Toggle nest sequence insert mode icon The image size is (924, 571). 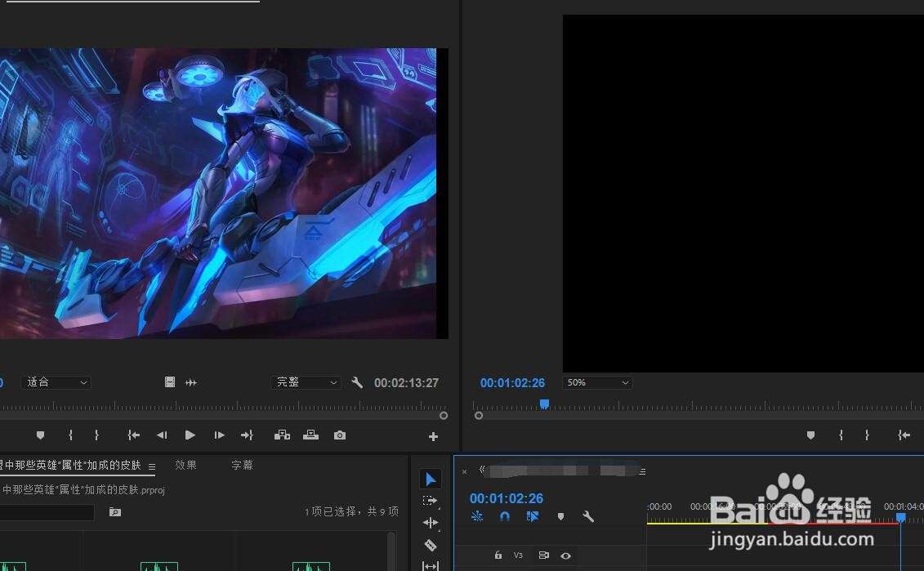(x=477, y=516)
